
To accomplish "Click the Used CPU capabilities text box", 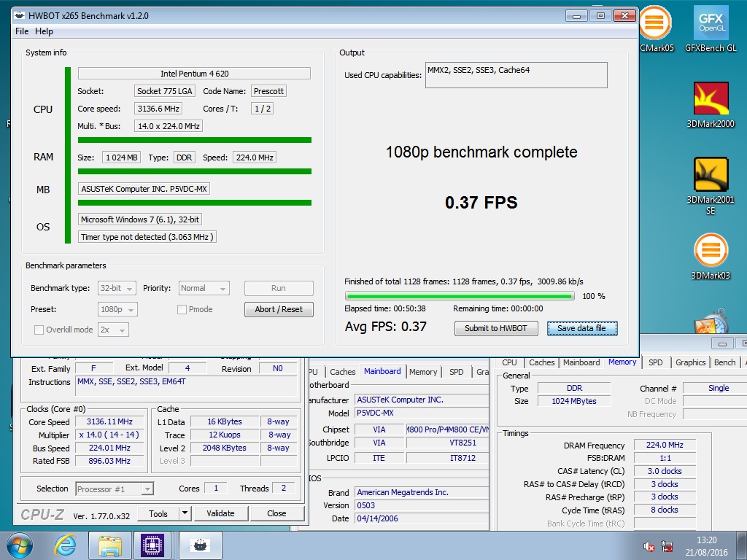I will (516, 75).
